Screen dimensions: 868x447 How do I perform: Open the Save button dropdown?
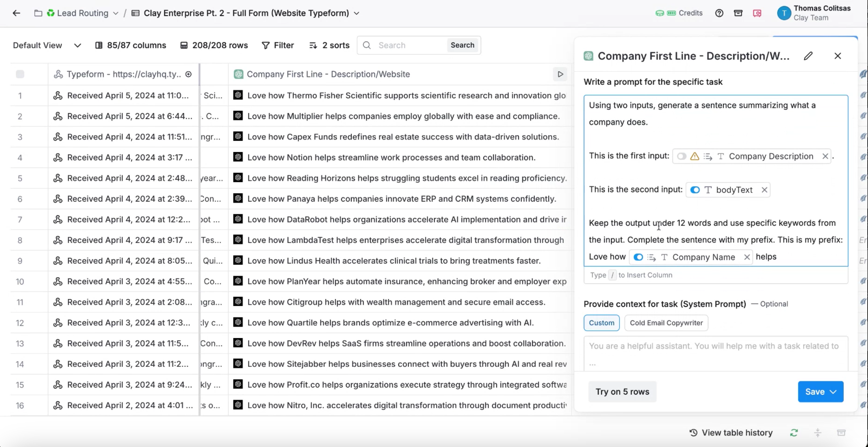tap(833, 392)
